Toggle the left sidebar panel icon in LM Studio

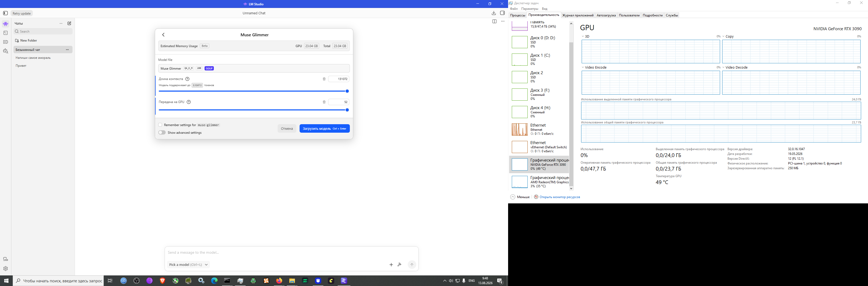5,13
